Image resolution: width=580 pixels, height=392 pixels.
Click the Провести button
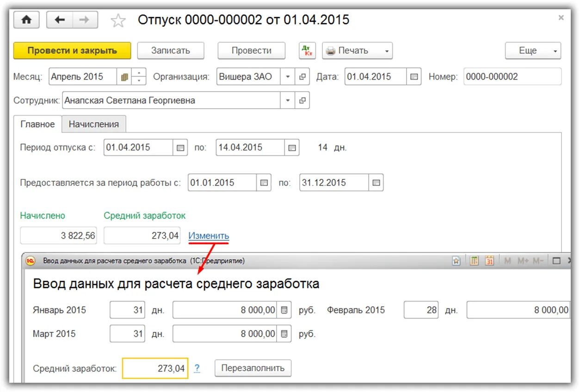(252, 51)
